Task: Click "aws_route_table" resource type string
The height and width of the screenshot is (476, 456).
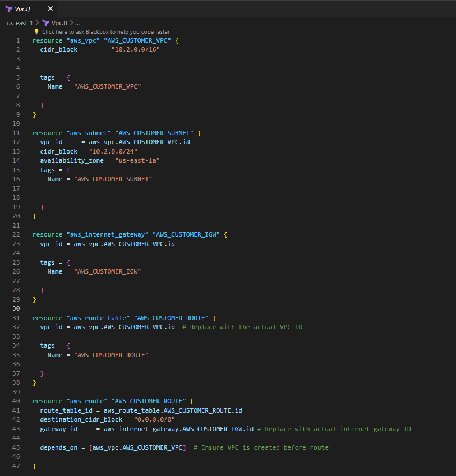Action: point(98,318)
